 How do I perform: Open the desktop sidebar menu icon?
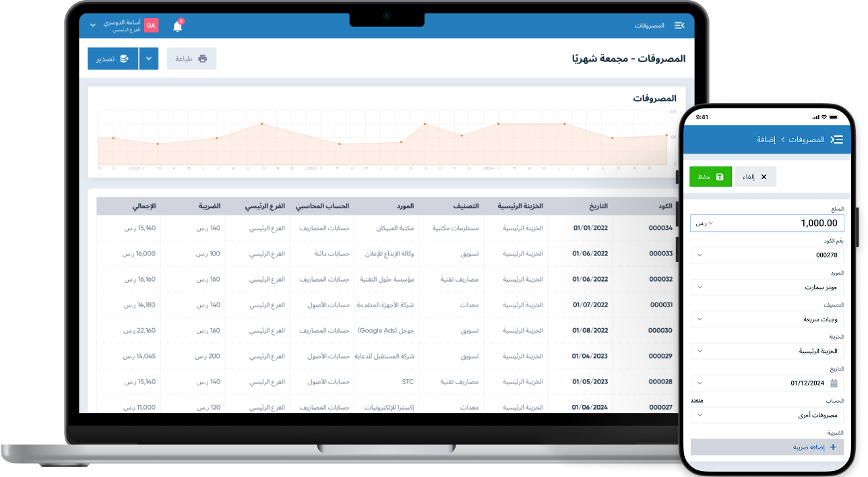pos(679,26)
